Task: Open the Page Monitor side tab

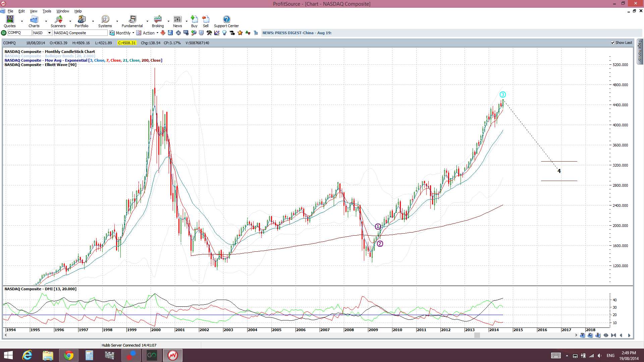Action: (x=640, y=51)
